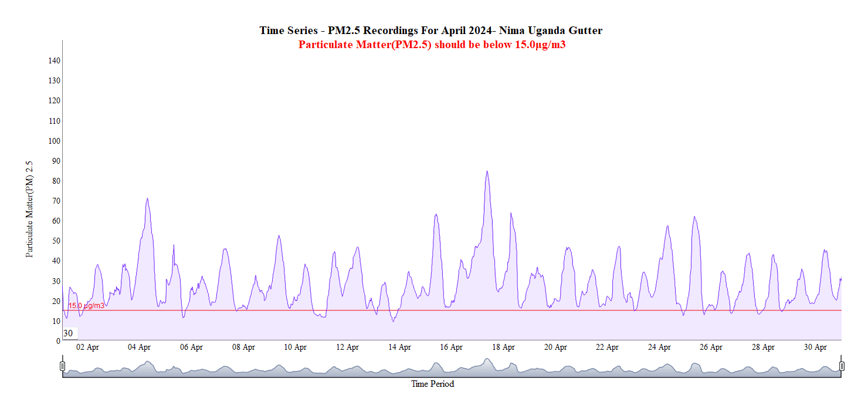The image size is (868, 412).
Task: Click the tallest peak in range selector preview
Action: point(487,360)
